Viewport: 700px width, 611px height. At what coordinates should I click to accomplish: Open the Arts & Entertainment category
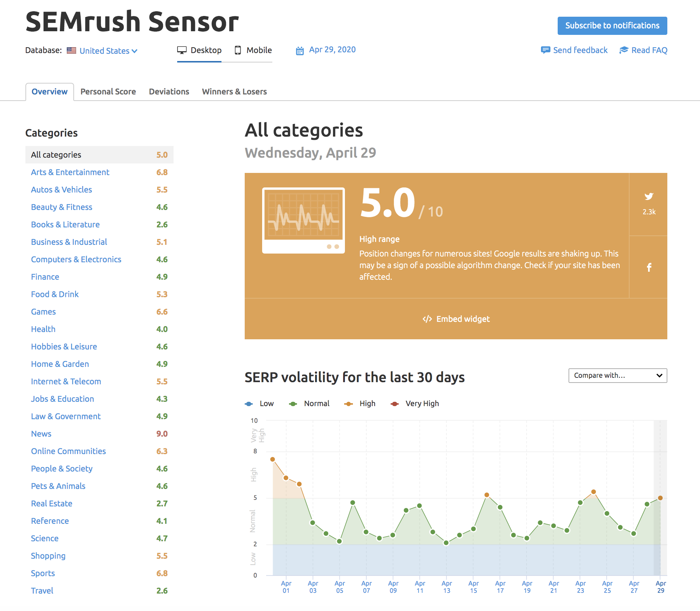70,172
